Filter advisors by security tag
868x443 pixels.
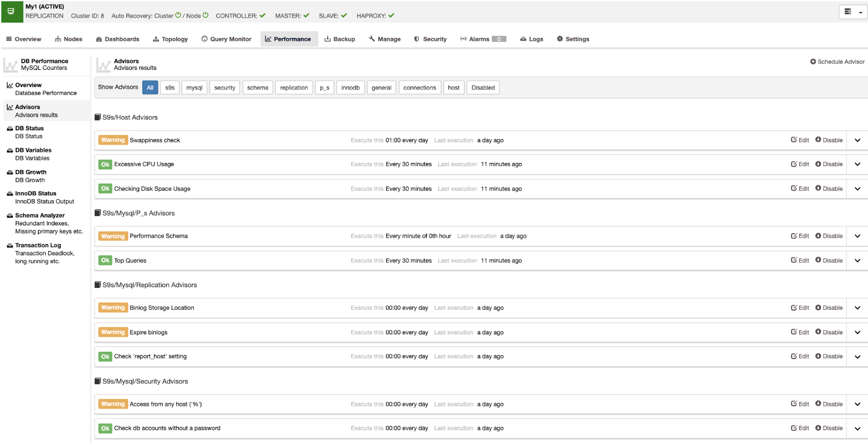click(x=224, y=88)
